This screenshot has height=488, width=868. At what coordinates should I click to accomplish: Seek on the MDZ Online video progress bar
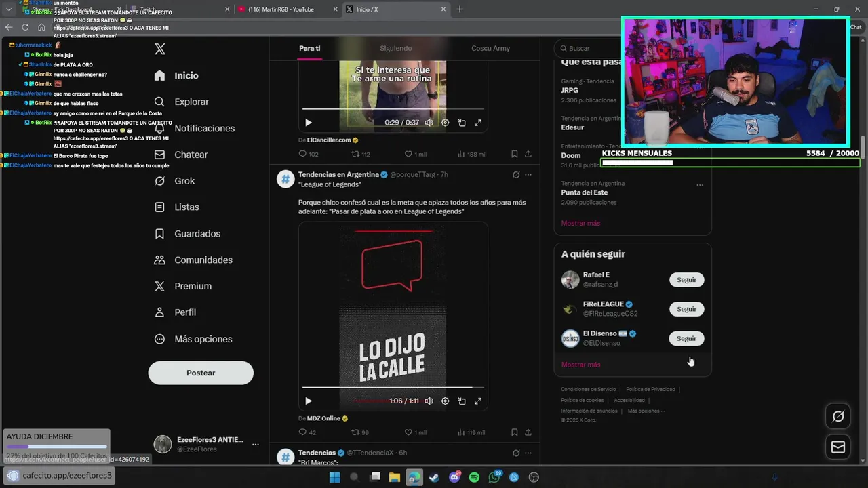coord(393,387)
